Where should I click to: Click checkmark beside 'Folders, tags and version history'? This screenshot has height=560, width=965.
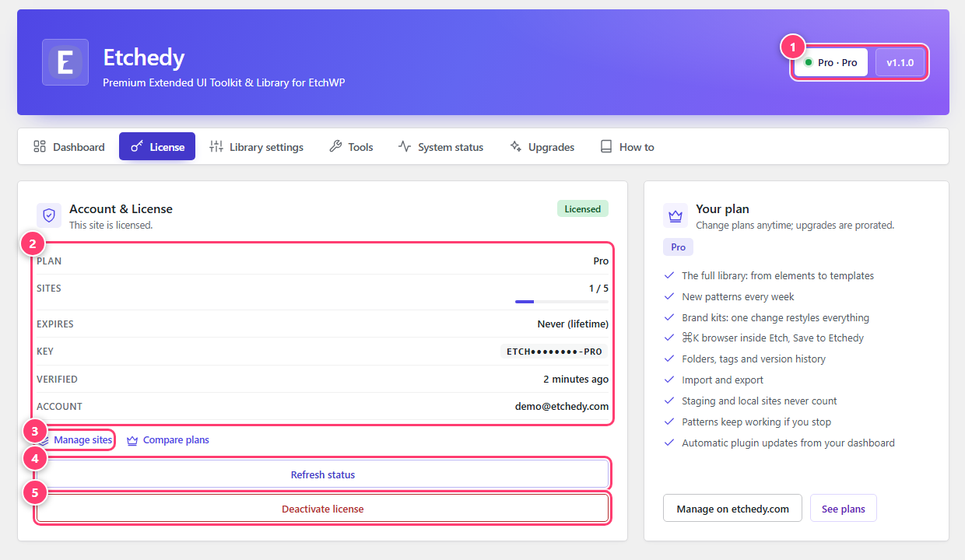click(x=668, y=359)
